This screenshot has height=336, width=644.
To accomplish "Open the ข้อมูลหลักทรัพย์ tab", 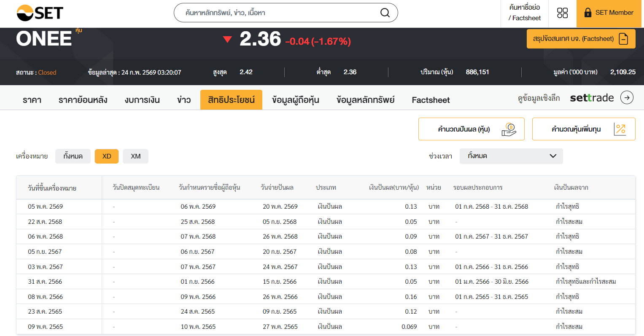I will [x=366, y=100].
